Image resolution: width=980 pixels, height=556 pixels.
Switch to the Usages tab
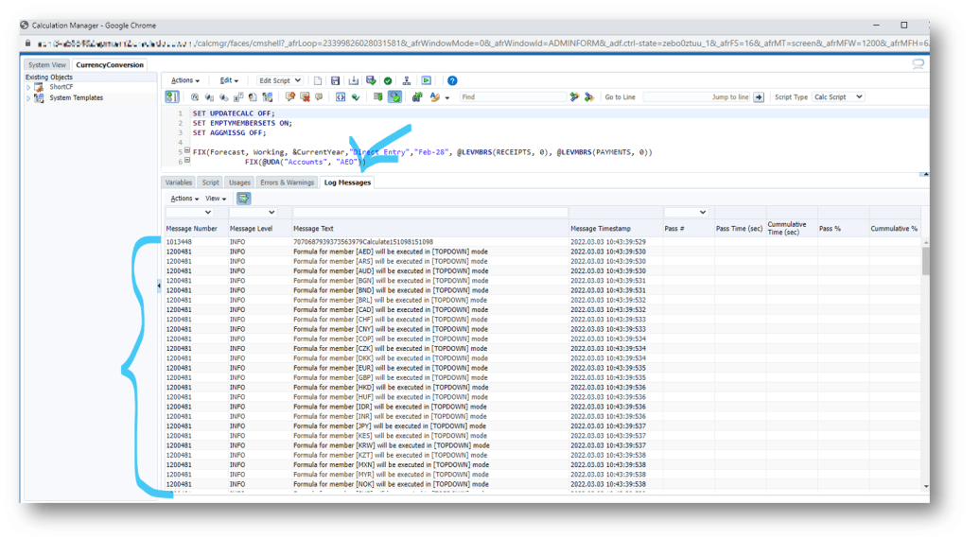[x=239, y=182]
